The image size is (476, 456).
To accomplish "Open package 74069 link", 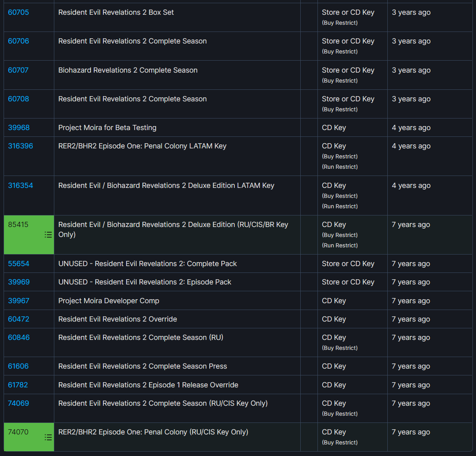I will [x=18, y=403].
